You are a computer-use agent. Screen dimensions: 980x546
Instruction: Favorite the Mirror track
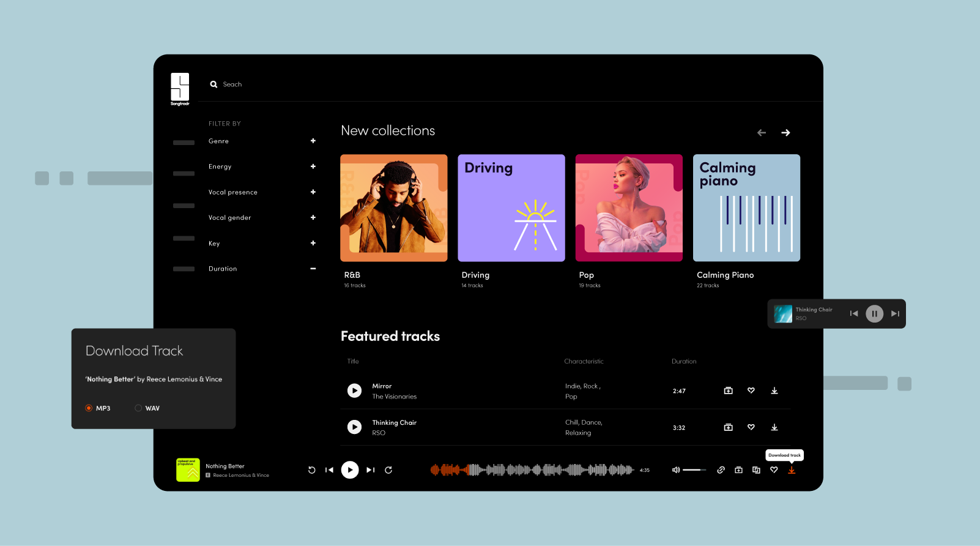[751, 391]
